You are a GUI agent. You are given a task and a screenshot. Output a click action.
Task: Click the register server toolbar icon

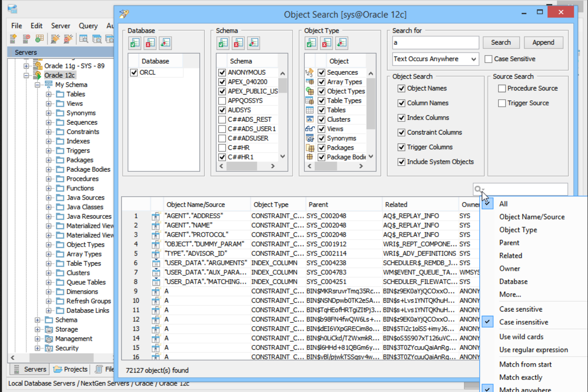pos(13,39)
